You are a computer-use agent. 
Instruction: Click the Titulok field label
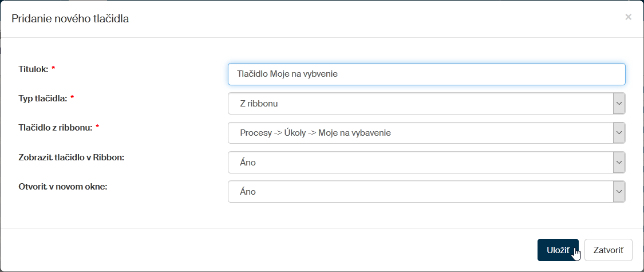(33, 69)
